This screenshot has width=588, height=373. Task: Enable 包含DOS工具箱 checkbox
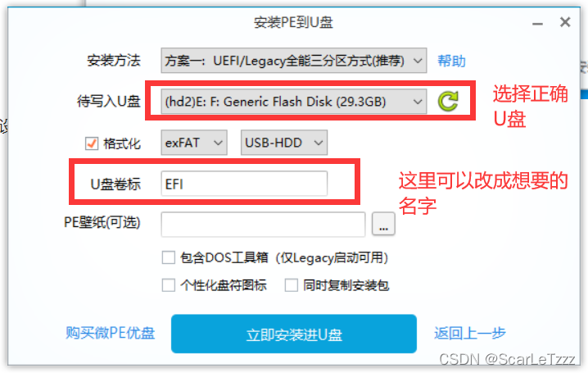pos(169,257)
